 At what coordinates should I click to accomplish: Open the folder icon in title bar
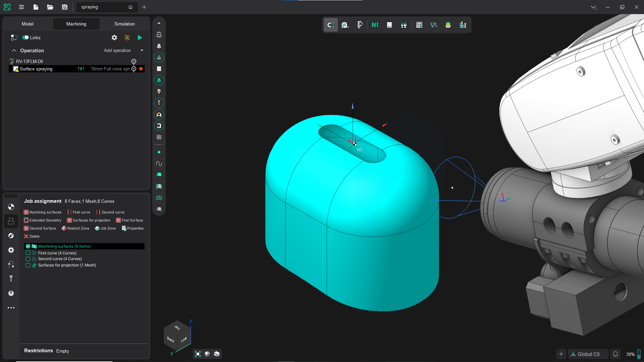(x=50, y=7)
